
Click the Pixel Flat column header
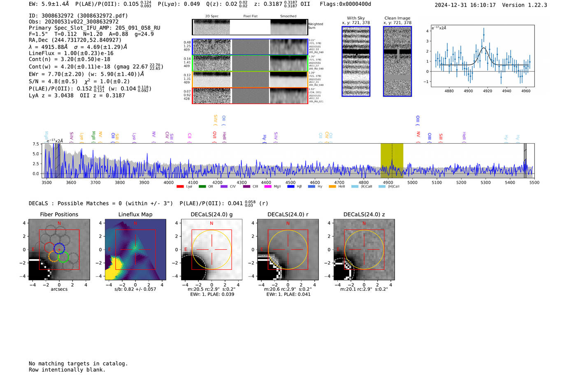250,16
